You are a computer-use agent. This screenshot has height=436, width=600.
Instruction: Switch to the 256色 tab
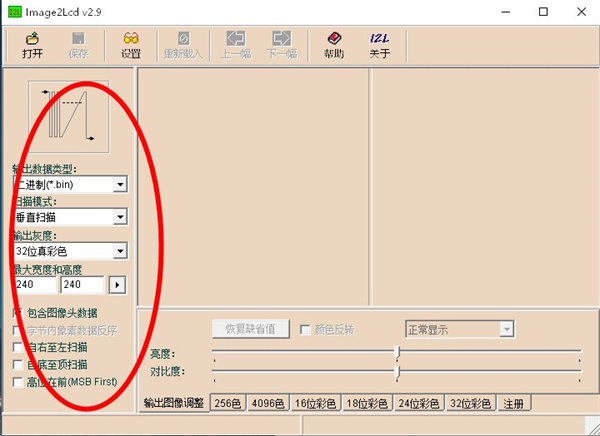point(228,403)
